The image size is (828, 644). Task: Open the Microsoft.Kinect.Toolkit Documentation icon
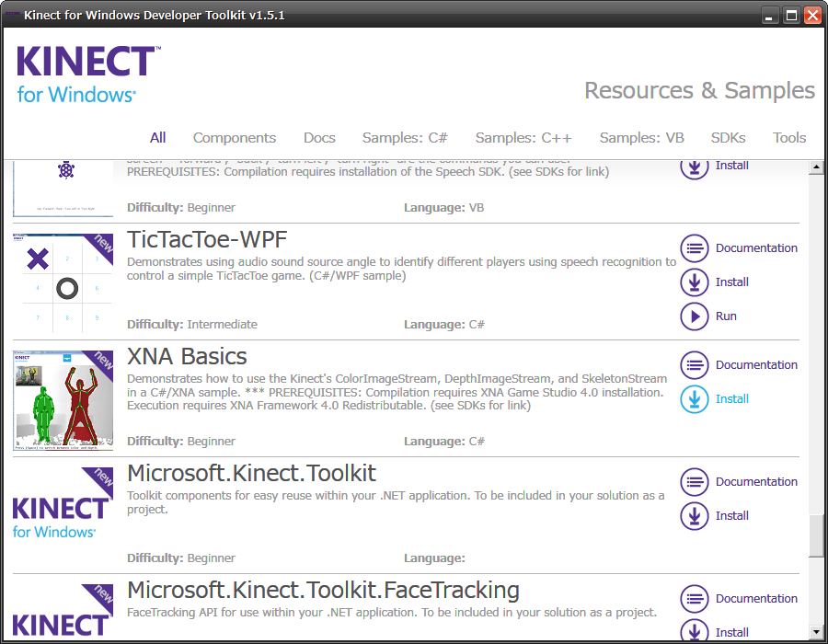pos(694,482)
